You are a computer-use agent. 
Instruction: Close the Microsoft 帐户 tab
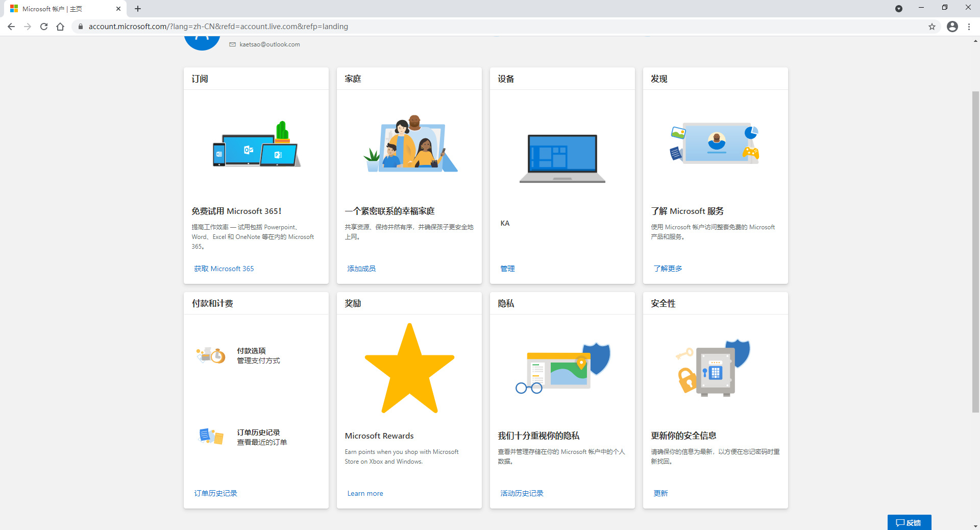point(118,9)
